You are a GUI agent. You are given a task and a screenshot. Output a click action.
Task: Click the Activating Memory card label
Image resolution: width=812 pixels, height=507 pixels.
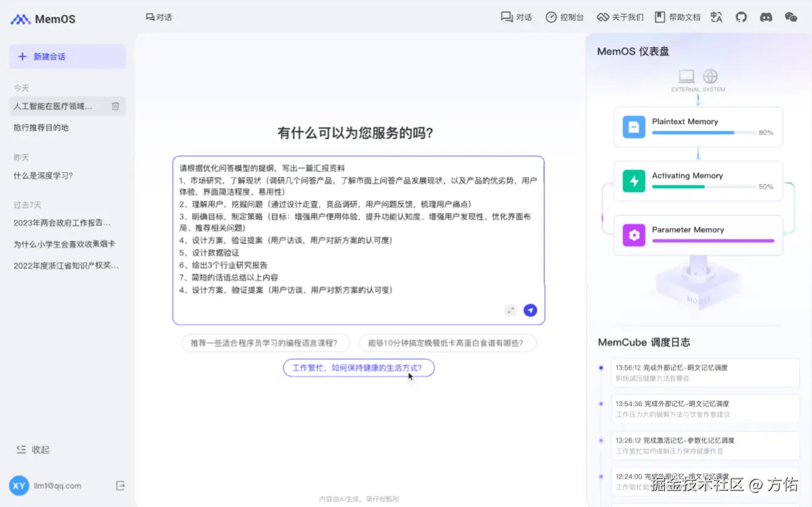coord(687,176)
